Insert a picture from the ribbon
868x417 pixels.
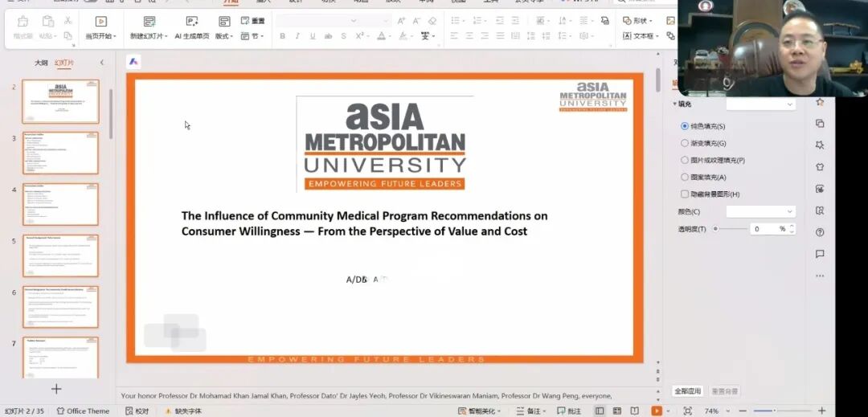point(671,21)
